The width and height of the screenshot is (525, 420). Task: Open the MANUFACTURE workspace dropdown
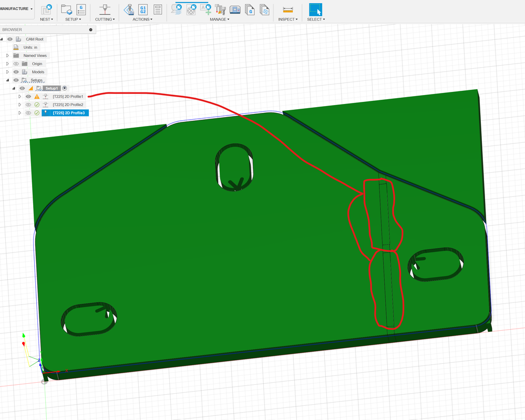[16, 9]
